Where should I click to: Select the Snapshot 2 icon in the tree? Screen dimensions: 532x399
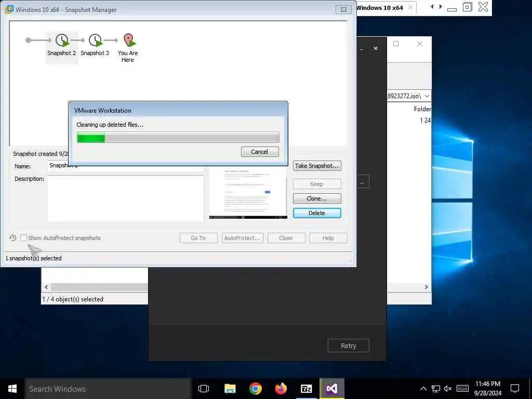[62, 41]
